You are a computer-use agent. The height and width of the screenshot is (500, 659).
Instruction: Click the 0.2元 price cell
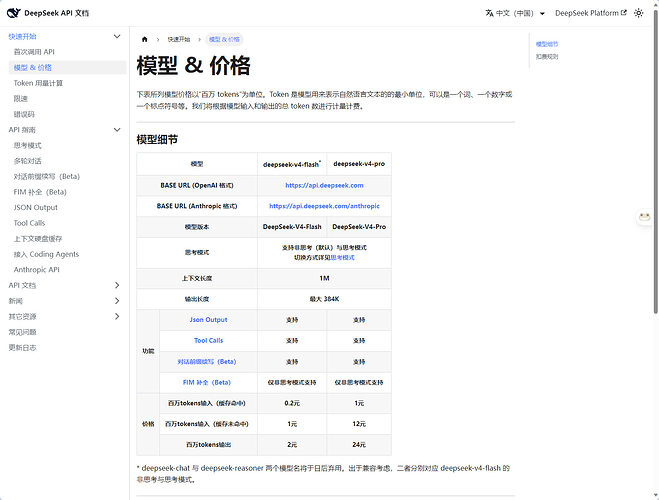(292, 403)
